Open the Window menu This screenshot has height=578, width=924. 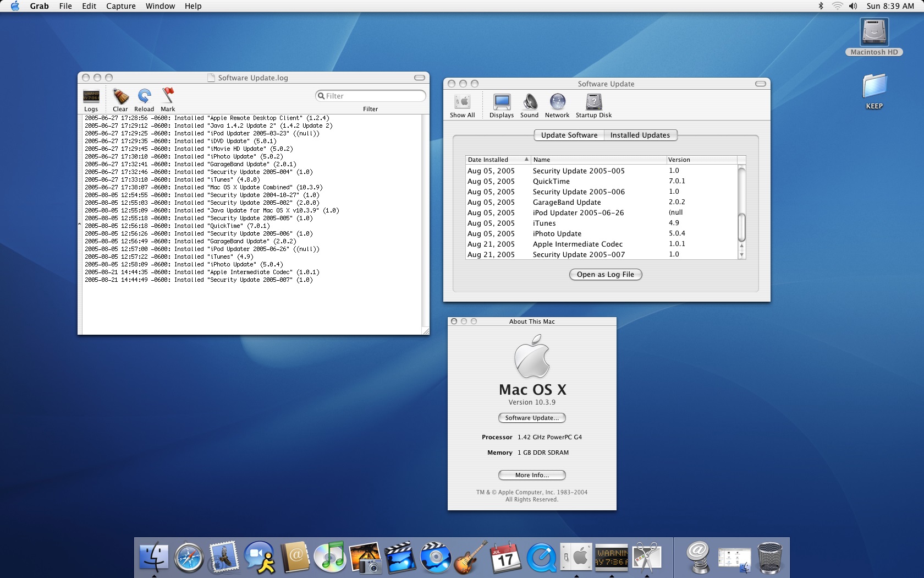(160, 6)
